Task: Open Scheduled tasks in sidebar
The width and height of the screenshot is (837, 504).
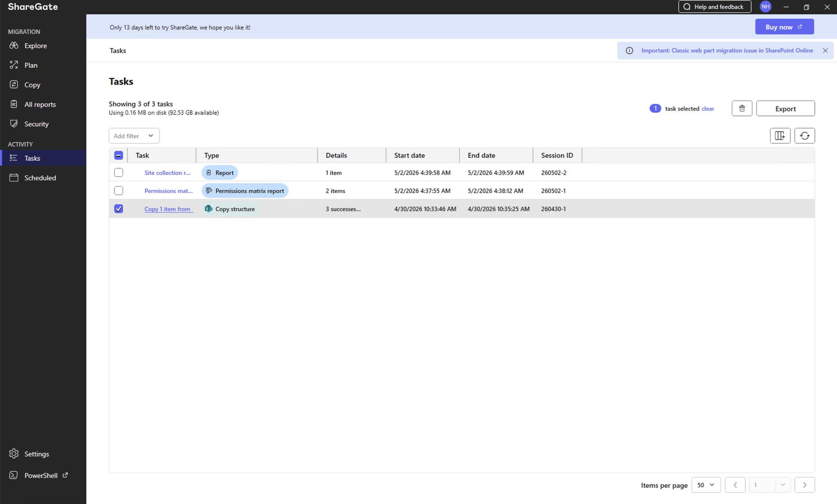Action: coord(43,178)
